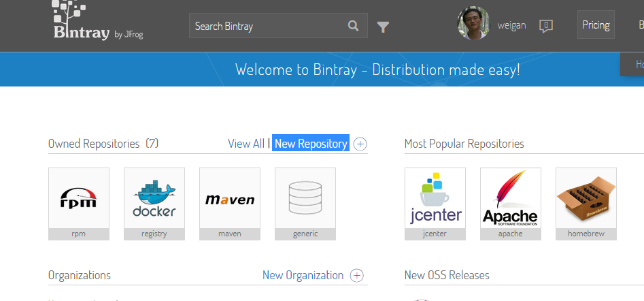Viewport: 644px width, 301px height.
Task: Click the plus icon beside New Repository
Action: (360, 144)
